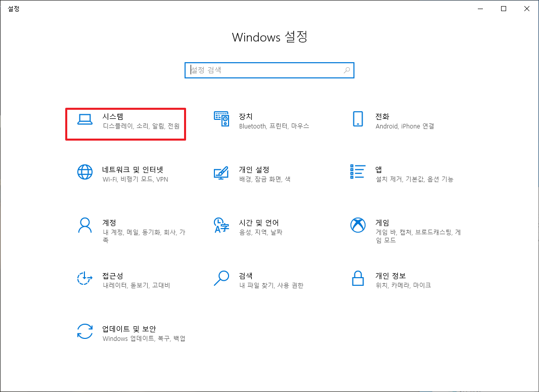
Task: Open the 계정 person icon
Action: click(x=84, y=225)
